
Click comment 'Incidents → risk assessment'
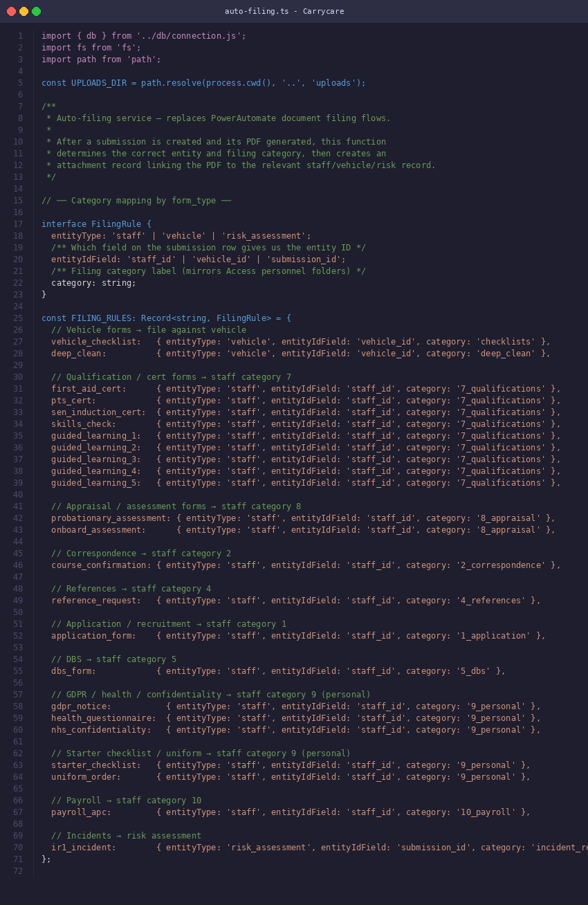(x=127, y=835)
